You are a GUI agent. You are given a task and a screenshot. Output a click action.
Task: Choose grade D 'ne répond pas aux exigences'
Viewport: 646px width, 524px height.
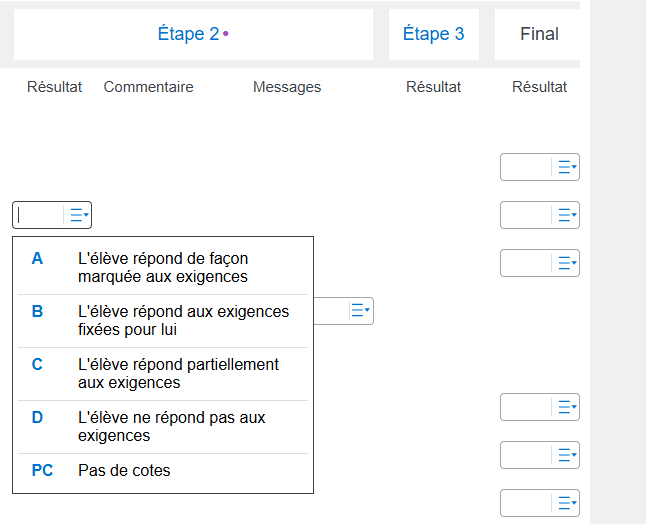coord(163,426)
